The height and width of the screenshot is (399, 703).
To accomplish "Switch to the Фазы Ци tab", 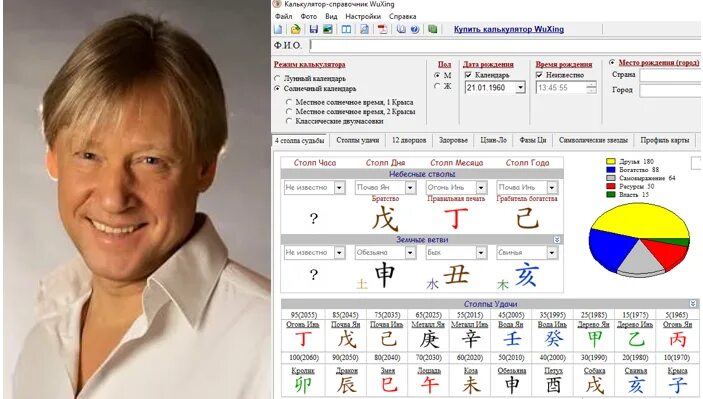I will point(533,140).
